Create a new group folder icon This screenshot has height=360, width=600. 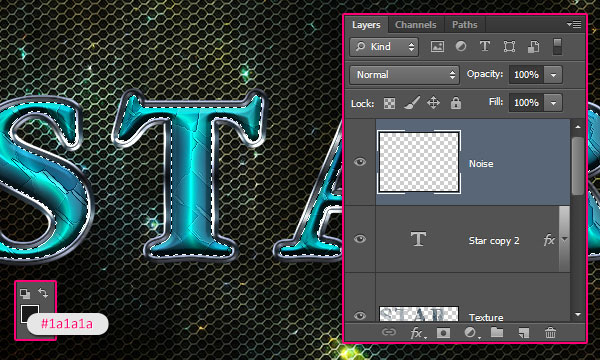tap(497, 332)
